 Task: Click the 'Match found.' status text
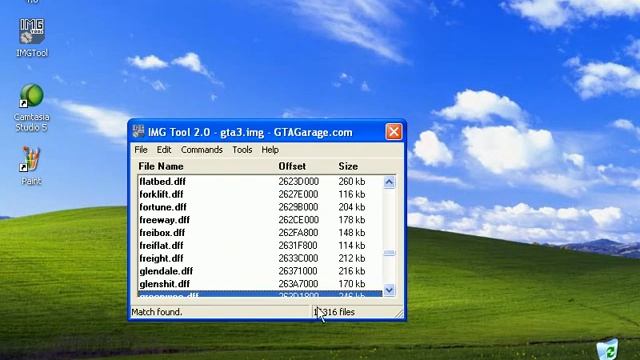(157, 312)
